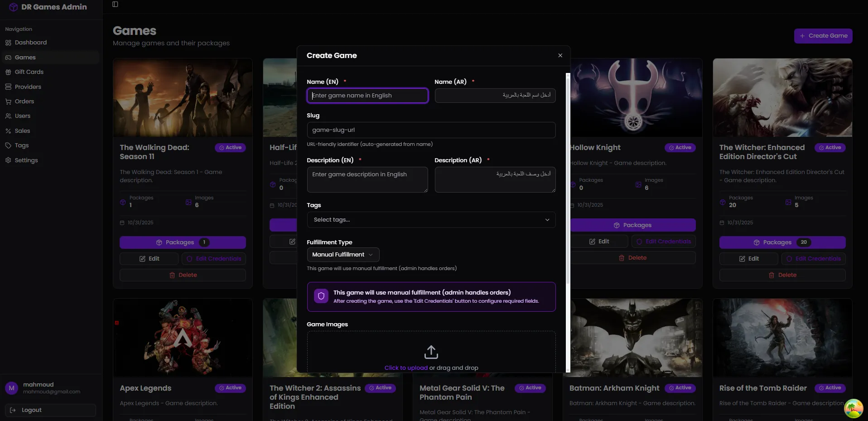Toggle Active status on Rise of the Tomb Raider
Viewport: 868px width, 421px height.
point(830,388)
